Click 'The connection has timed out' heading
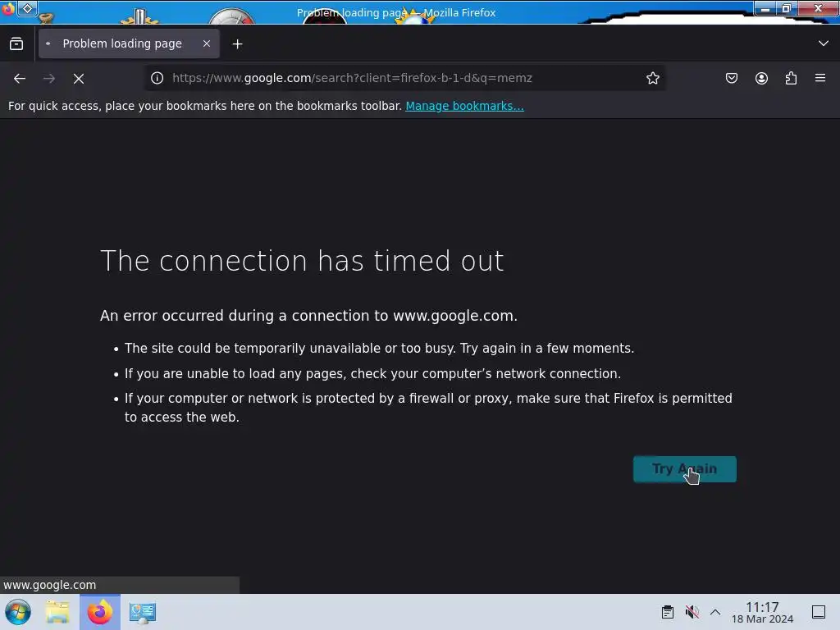This screenshot has width=840, height=630. coord(302,261)
